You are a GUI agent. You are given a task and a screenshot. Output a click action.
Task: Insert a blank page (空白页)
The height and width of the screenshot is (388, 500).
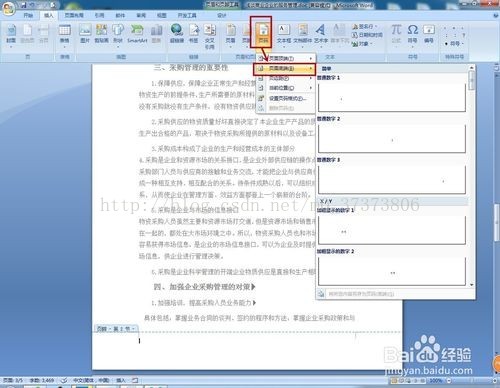click(27, 35)
